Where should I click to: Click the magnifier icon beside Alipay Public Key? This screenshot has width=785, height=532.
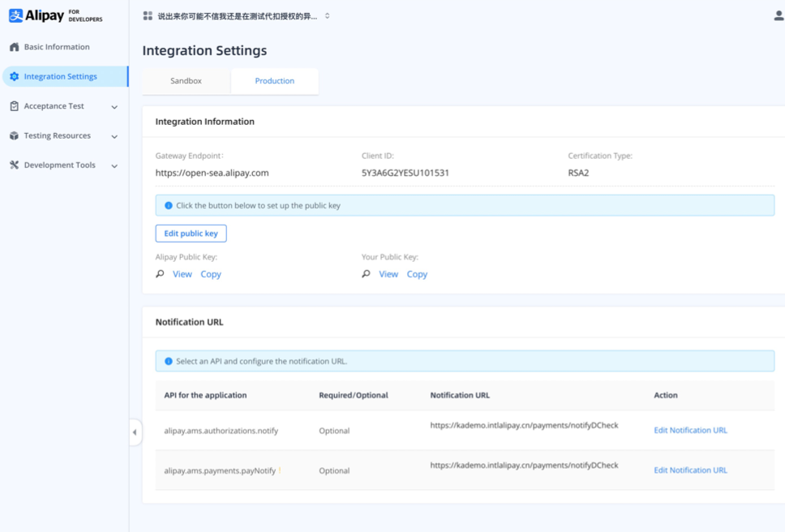pyautogui.click(x=160, y=274)
